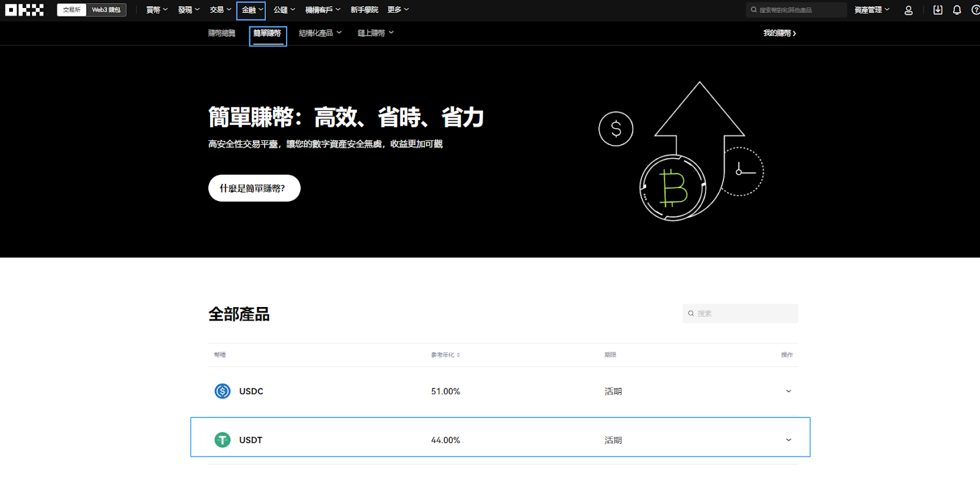
Task: Click the 什麼是簡單賺幣? button
Action: (x=254, y=188)
